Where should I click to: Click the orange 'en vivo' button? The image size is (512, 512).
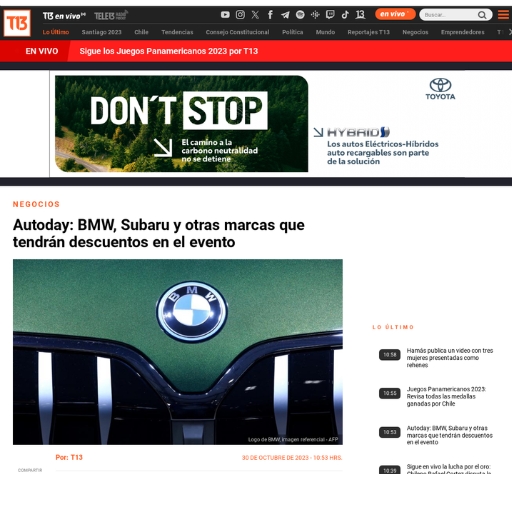click(395, 14)
